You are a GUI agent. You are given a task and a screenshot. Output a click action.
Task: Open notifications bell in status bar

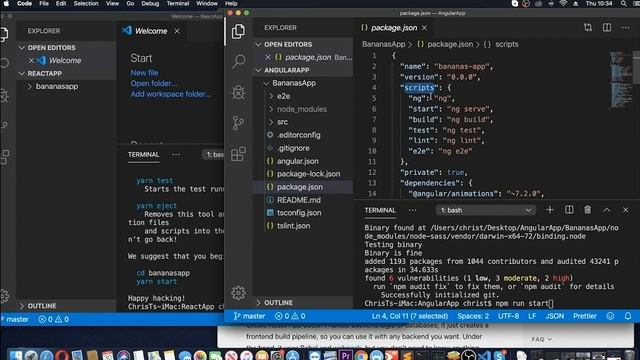pos(628,316)
